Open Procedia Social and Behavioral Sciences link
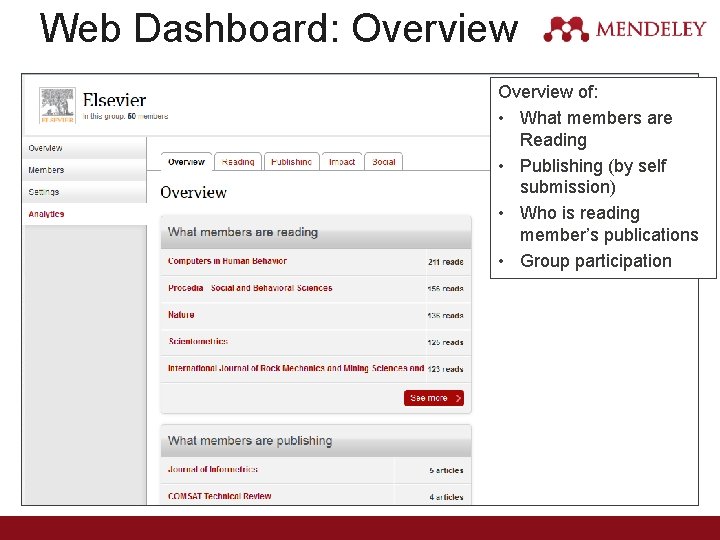Viewport: 720px width, 540px height. pyautogui.click(x=250, y=288)
